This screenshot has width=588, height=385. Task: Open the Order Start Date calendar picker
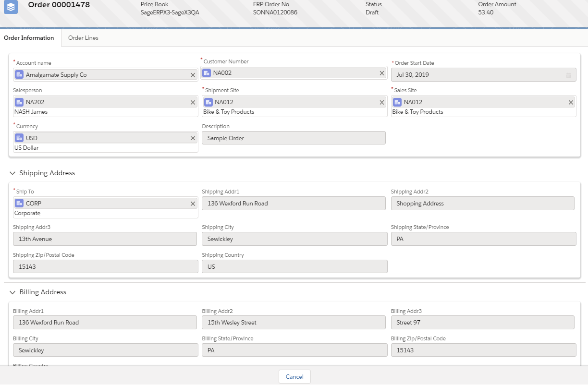click(x=569, y=75)
